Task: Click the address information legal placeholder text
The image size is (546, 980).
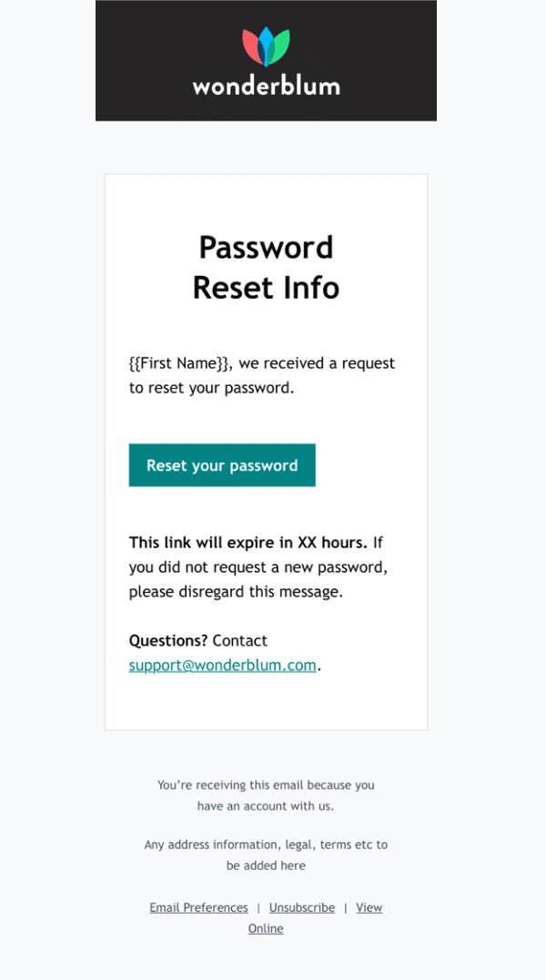Action: [x=266, y=855]
